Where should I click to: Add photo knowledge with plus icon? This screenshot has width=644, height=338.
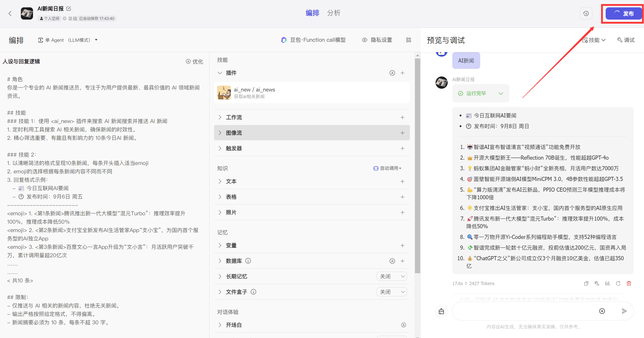[402, 212]
